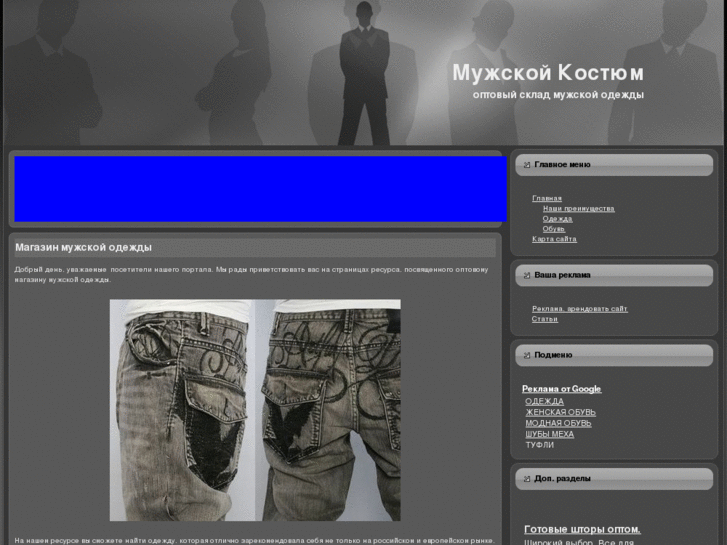727x545 pixels.
Task: Open Наши преимущества submenu link
Action: tap(579, 208)
